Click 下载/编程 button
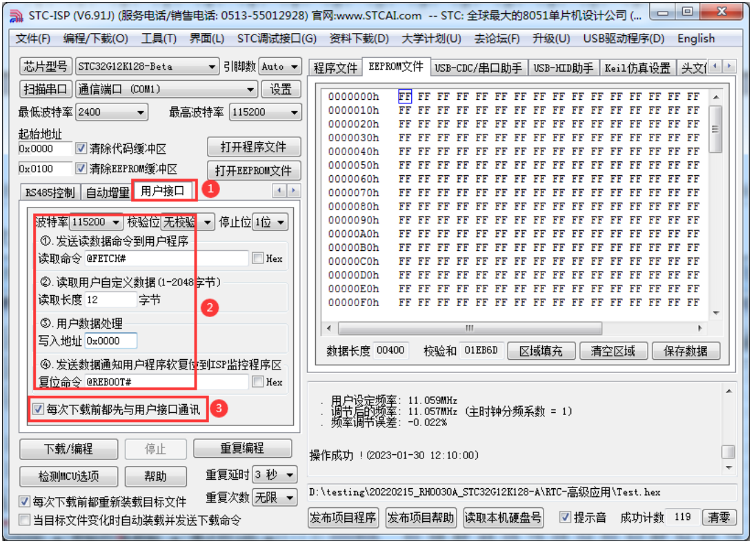The width and height of the screenshot is (756, 546). coord(68,449)
